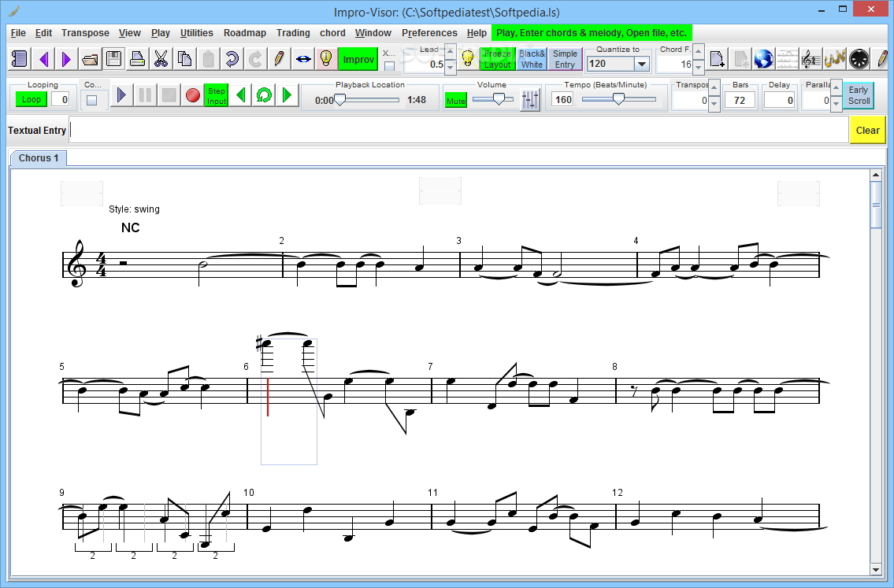Screen dimensions: 894x588
Task: Open the Roadmap menu
Action: click(x=245, y=33)
